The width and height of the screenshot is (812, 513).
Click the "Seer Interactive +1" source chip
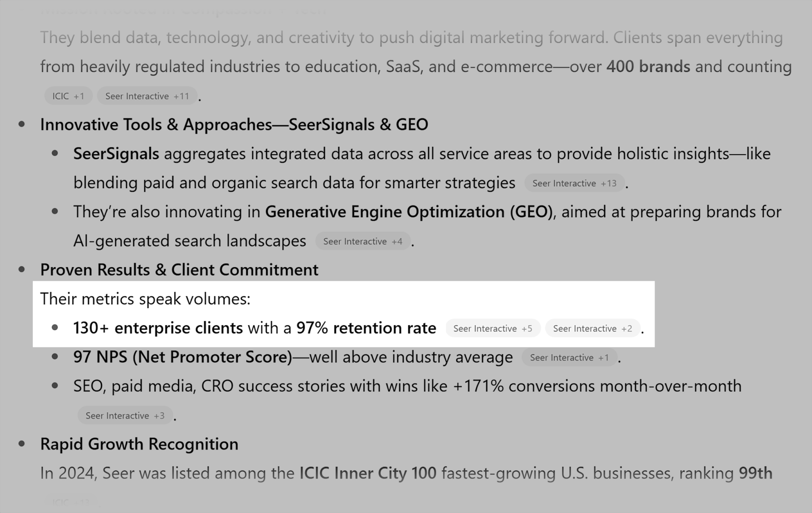569,358
